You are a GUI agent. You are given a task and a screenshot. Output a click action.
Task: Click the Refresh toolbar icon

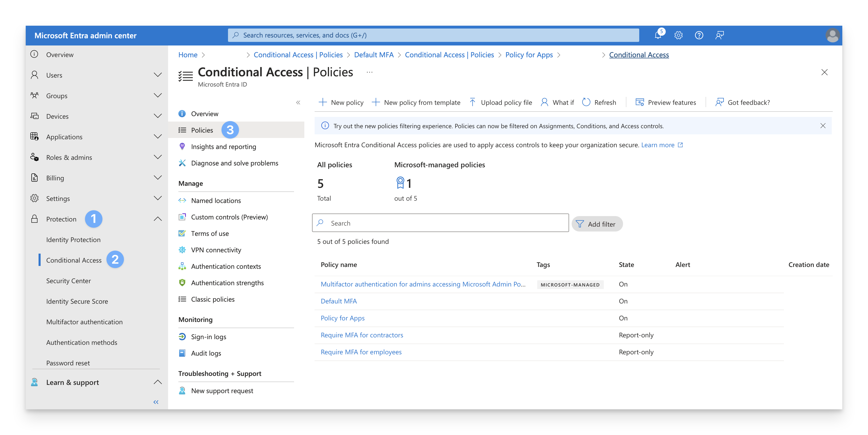pyautogui.click(x=586, y=102)
